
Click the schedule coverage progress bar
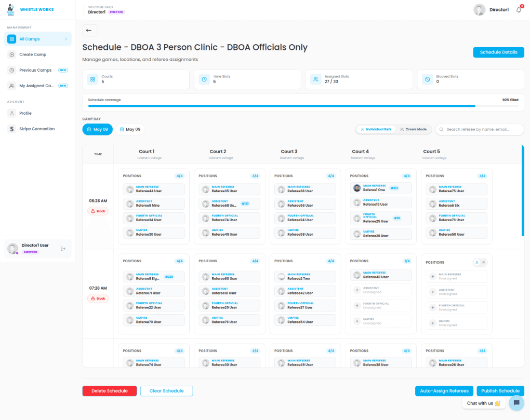pos(303,106)
